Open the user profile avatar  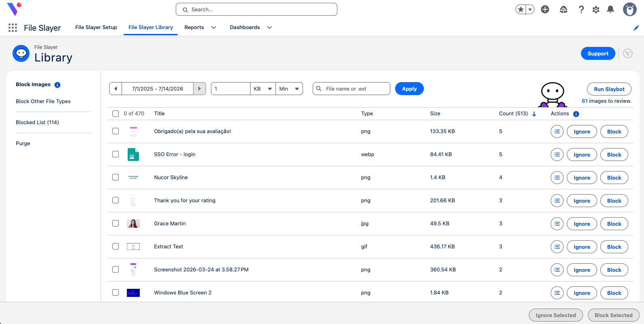pyautogui.click(x=629, y=9)
